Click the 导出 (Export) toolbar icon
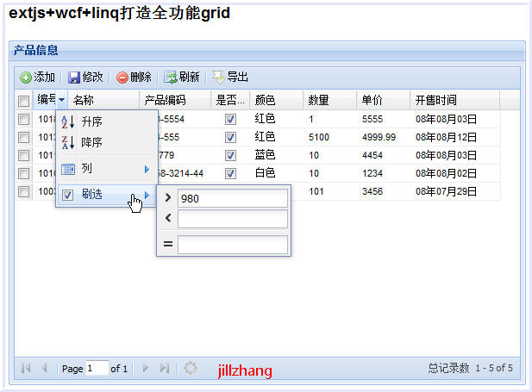This screenshot has width=532, height=392. 219,78
